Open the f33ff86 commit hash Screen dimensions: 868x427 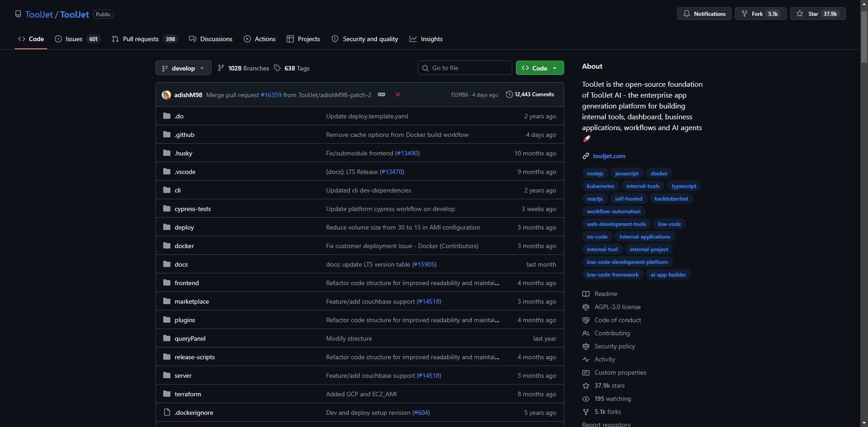click(x=459, y=95)
